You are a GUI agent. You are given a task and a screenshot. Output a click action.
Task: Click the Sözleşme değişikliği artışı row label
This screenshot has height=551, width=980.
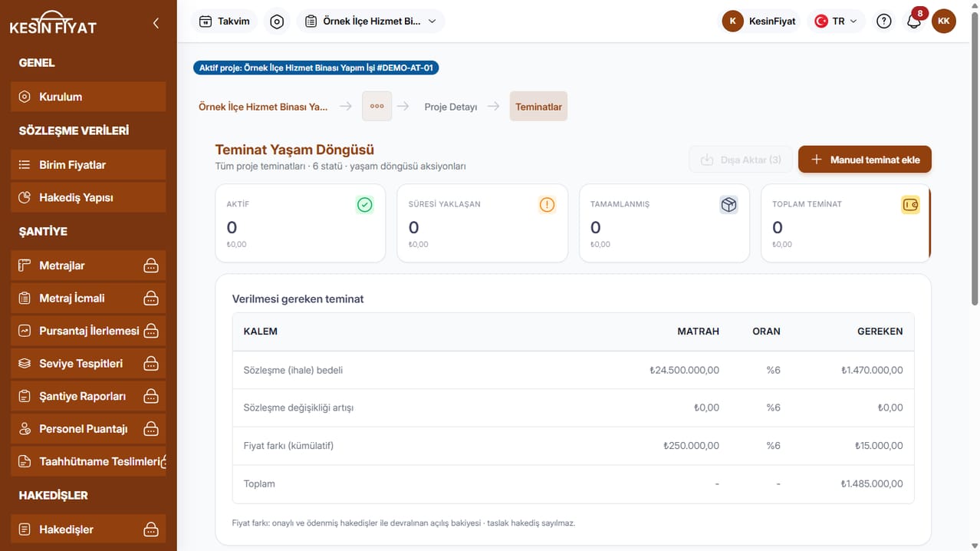[x=298, y=407]
